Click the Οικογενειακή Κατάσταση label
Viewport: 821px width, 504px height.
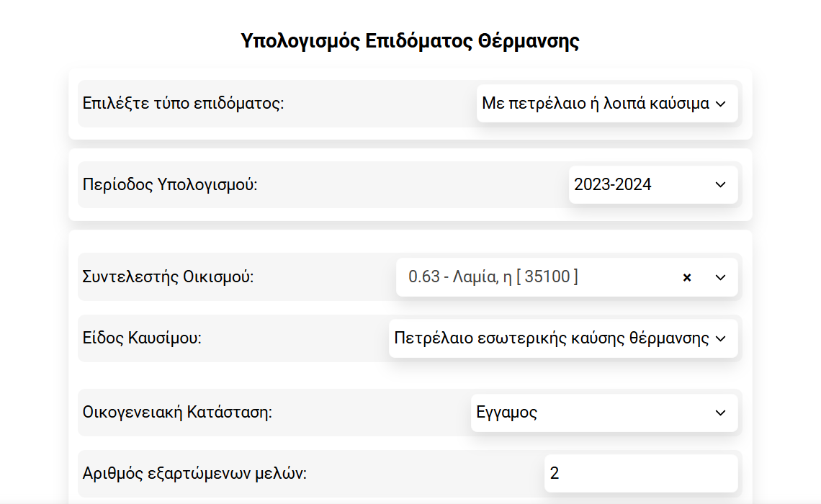pos(178,413)
